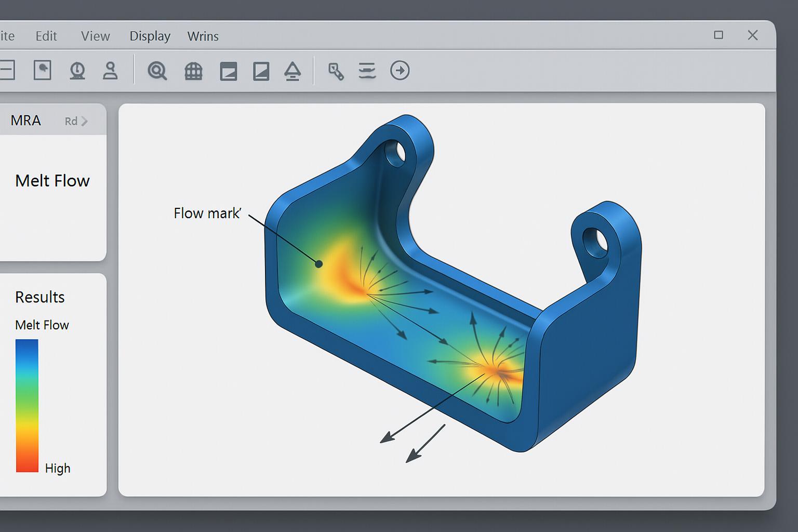Screen dimensions: 798x532
Task: Collapse the MRA panel
Action: pyautogui.click(x=26, y=121)
